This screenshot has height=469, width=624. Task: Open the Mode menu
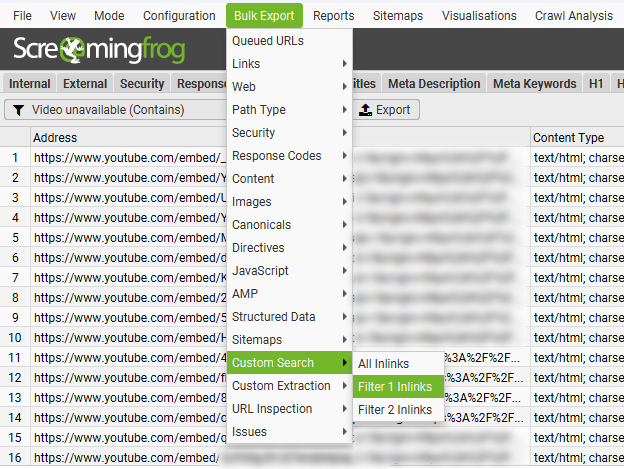click(x=109, y=16)
